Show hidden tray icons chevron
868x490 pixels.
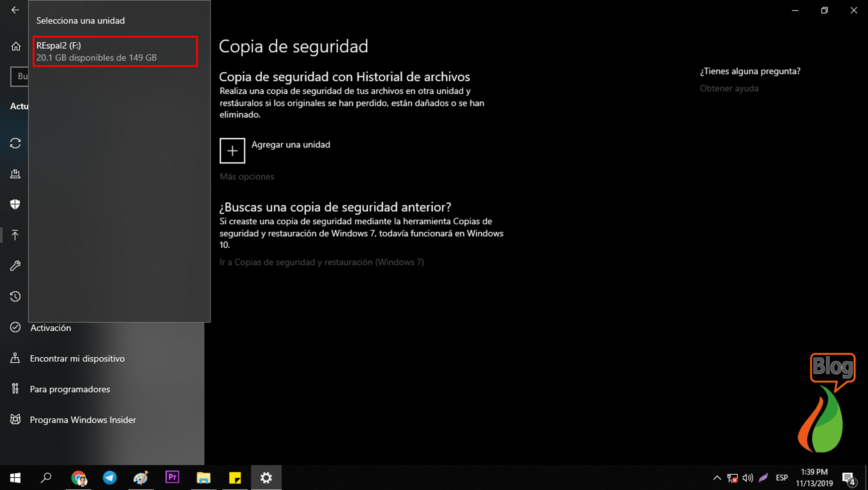click(717, 478)
